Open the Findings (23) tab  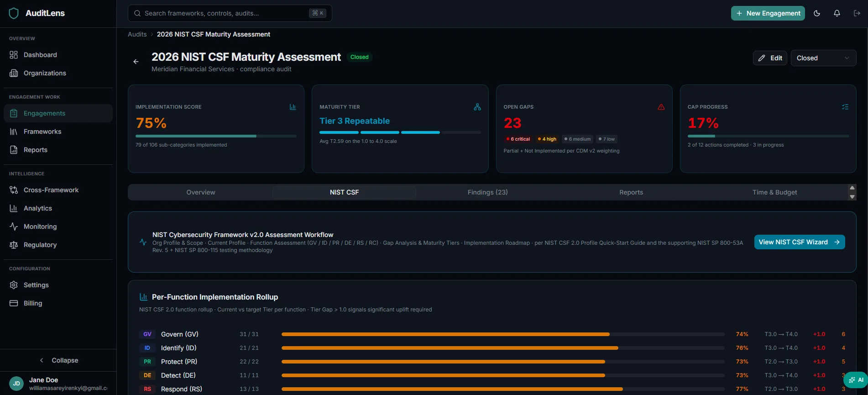(x=488, y=192)
